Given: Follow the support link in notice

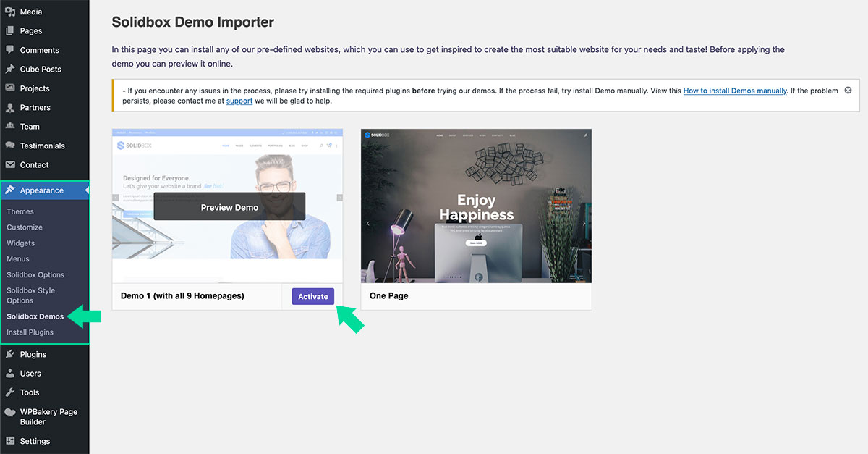Looking at the screenshot, I should pyautogui.click(x=239, y=101).
